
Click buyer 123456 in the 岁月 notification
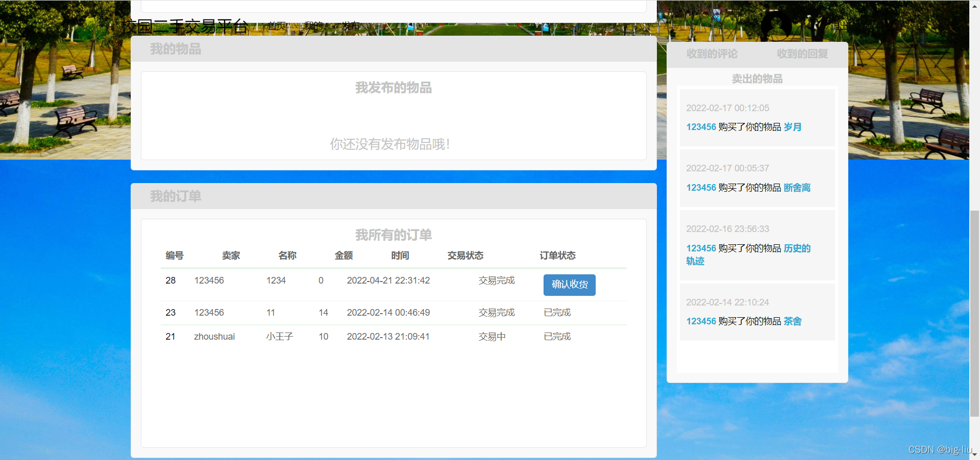(x=701, y=127)
